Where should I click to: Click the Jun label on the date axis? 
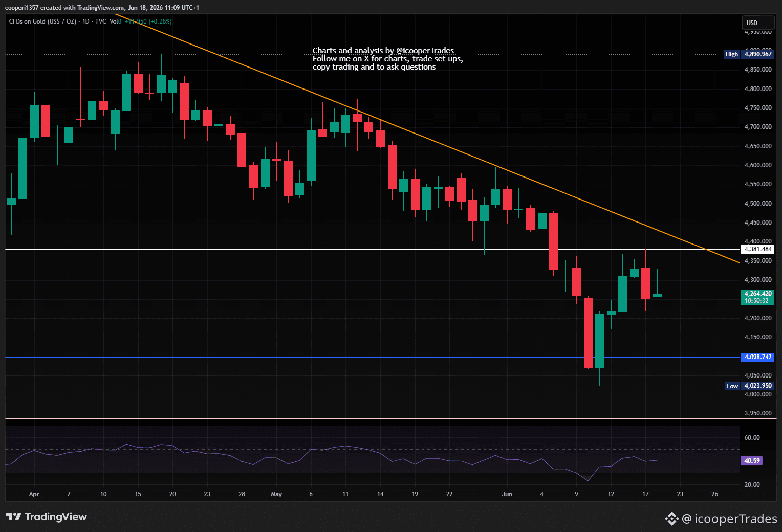coord(507,494)
